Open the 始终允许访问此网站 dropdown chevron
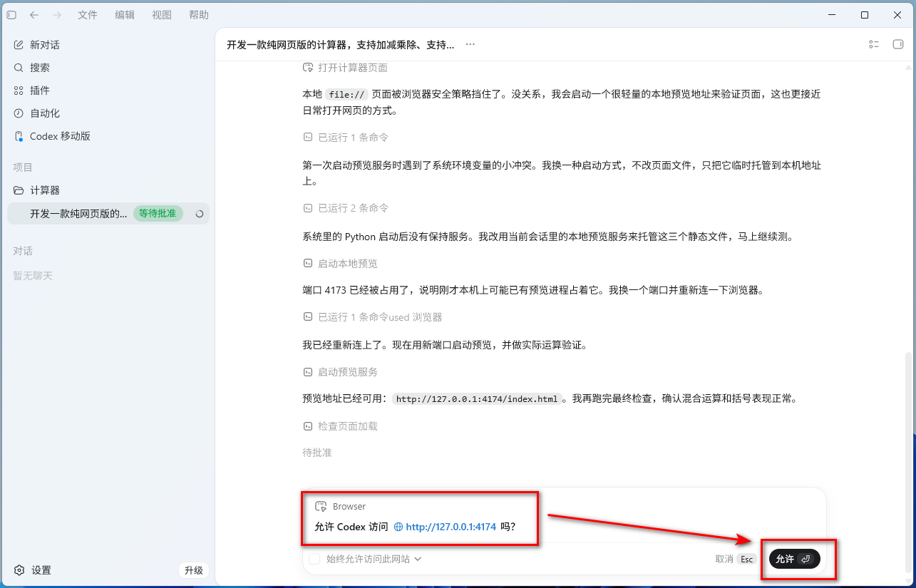 point(418,559)
